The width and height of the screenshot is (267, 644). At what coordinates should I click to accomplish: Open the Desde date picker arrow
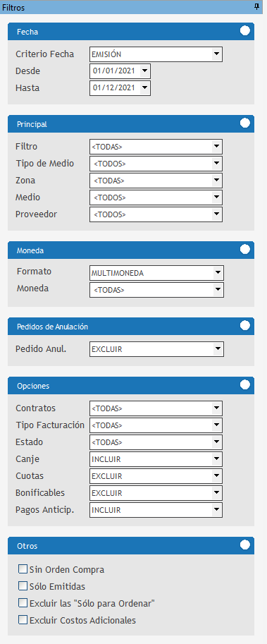click(144, 71)
